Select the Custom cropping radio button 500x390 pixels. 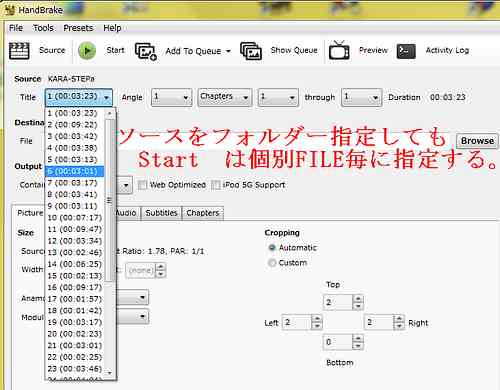(272, 263)
